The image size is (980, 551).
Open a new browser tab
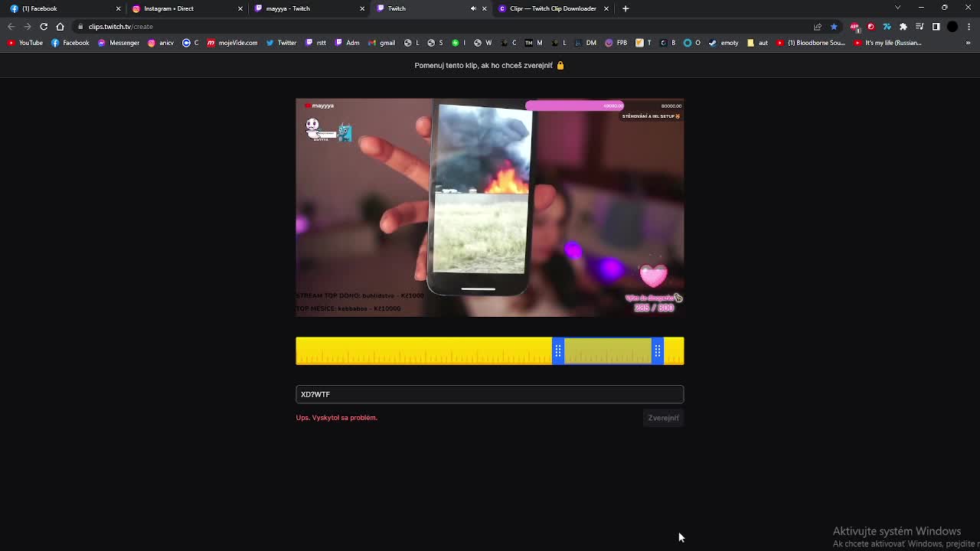[x=626, y=8]
